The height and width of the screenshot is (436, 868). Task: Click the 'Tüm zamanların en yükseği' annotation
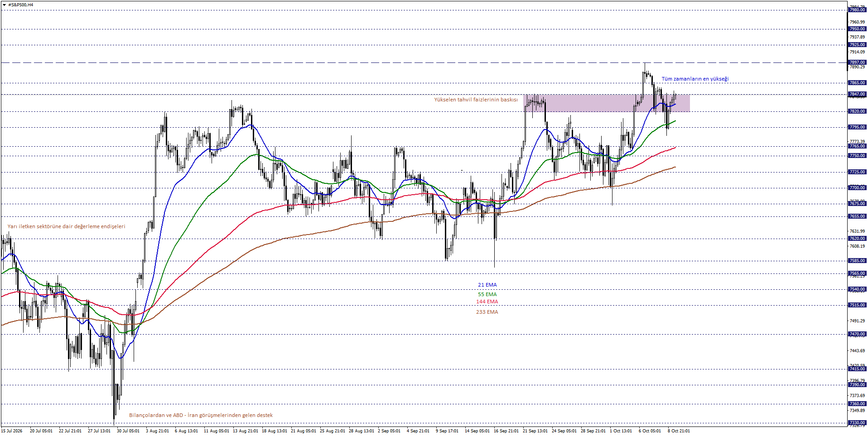click(695, 79)
